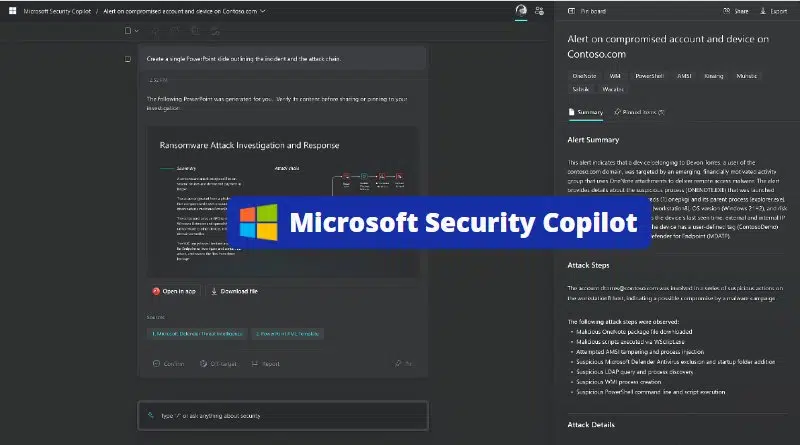Select the PowerShell tag
This screenshot has height=445, width=800.
649,76
